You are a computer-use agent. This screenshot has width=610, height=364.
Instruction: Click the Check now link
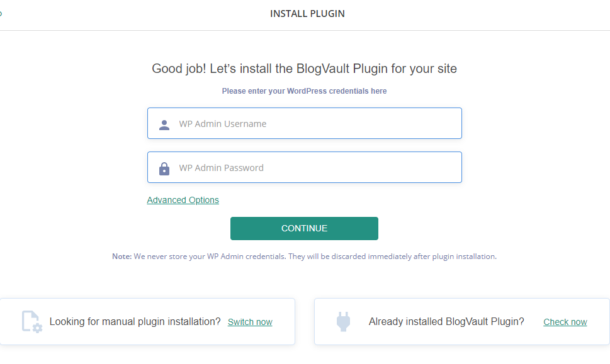565,322
